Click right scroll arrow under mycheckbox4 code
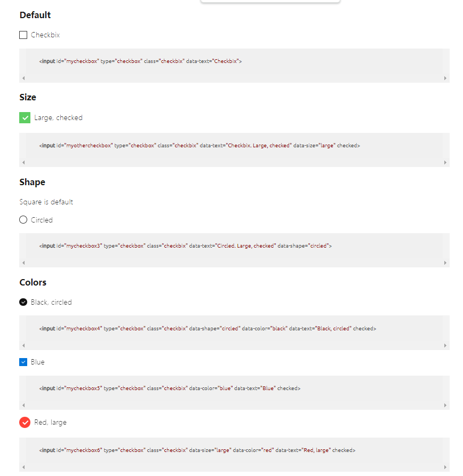Viewport: 463px width, 476px height. click(x=445, y=345)
